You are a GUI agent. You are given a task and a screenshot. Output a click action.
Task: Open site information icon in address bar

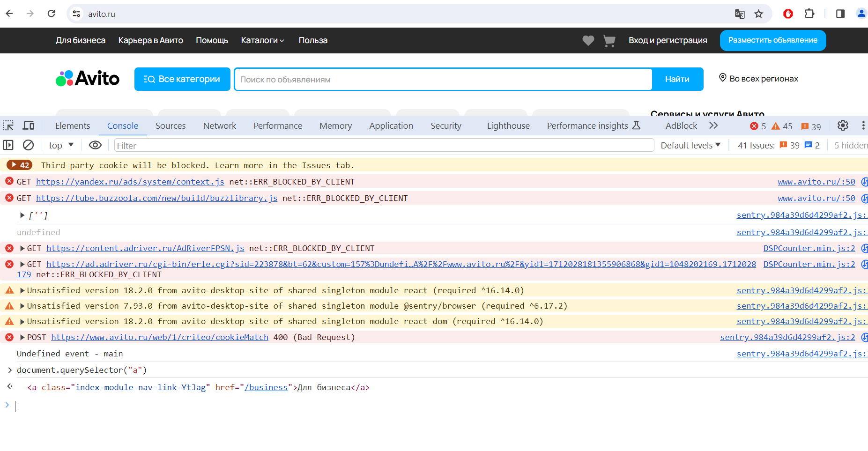click(76, 14)
